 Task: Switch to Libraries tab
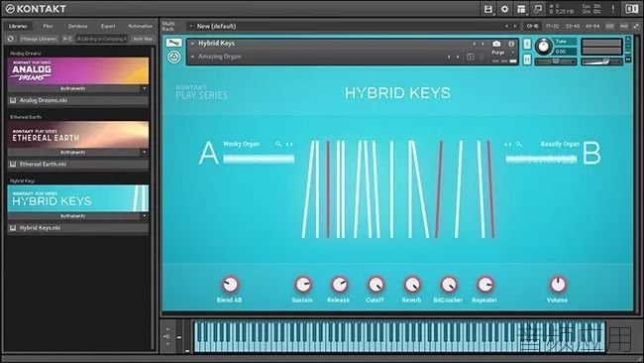pos(18,26)
